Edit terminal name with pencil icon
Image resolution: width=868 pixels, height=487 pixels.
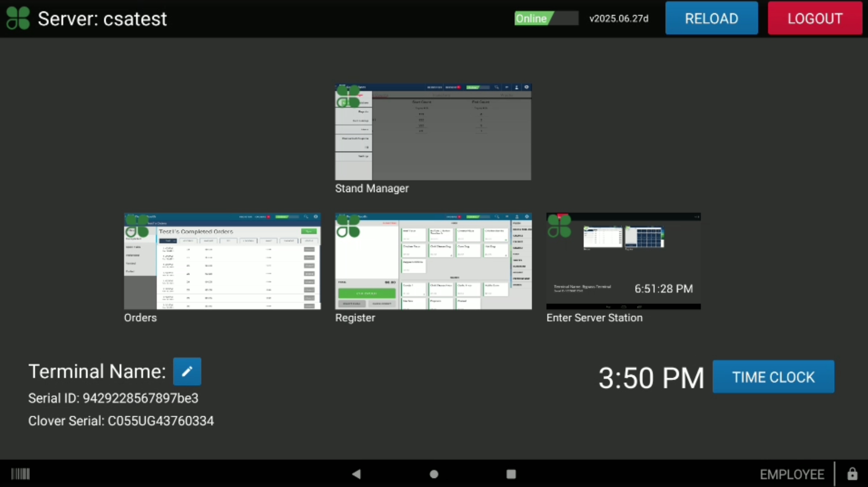click(x=187, y=371)
